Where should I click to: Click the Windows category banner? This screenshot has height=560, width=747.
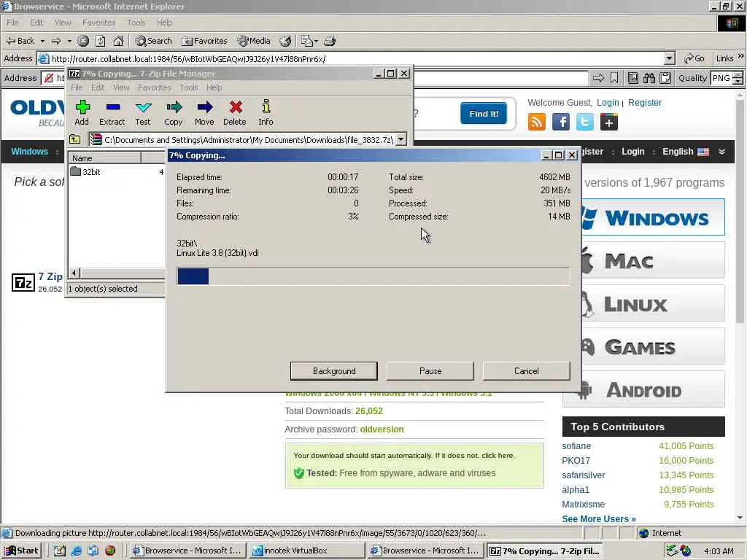tap(651, 217)
